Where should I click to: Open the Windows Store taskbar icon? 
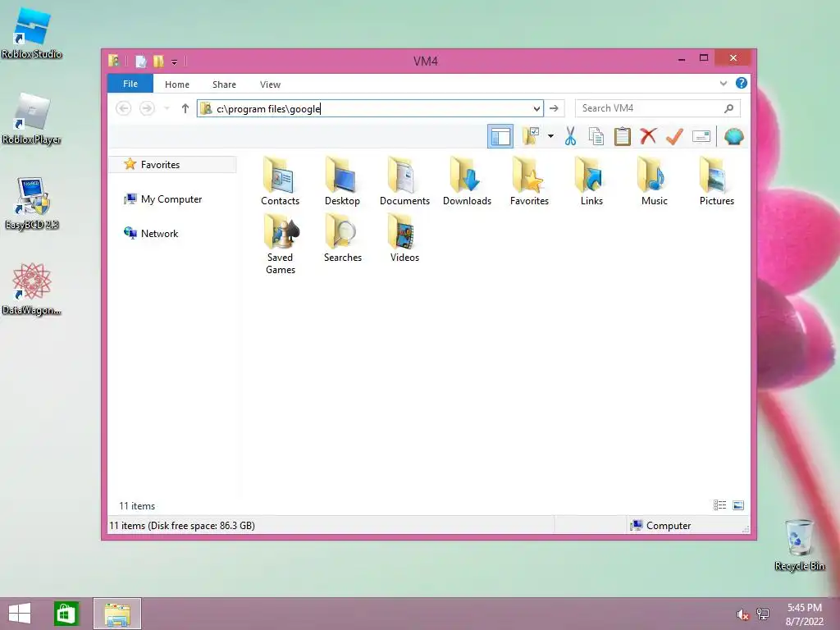tap(66, 614)
